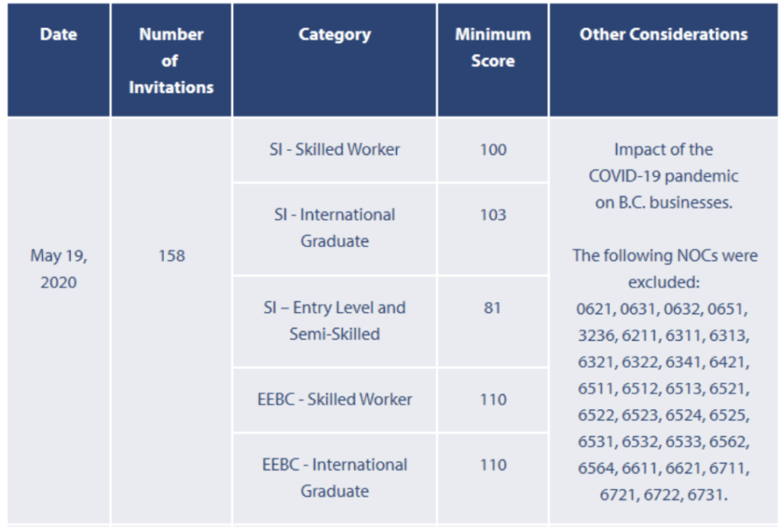Select SI – Entry Level and Semi-Skilled
This screenshot has width=780, height=532.
[334, 321]
